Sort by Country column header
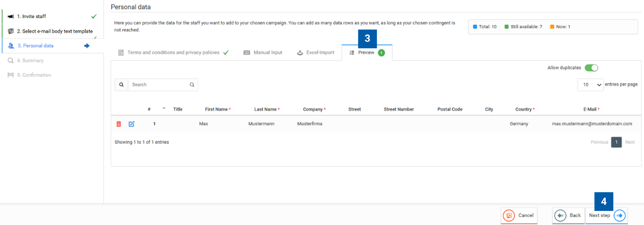The image size is (644, 225). click(x=525, y=109)
